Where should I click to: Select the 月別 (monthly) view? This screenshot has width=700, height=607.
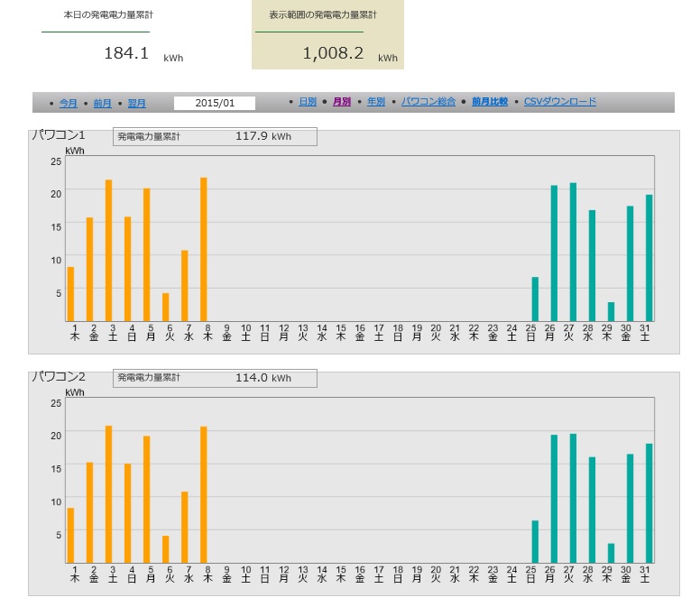(x=342, y=102)
